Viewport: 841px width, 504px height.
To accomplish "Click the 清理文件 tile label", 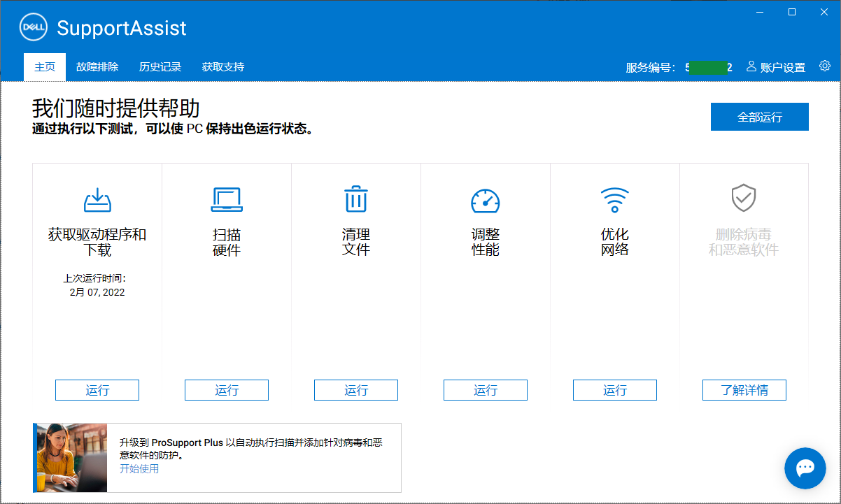I will click(356, 242).
